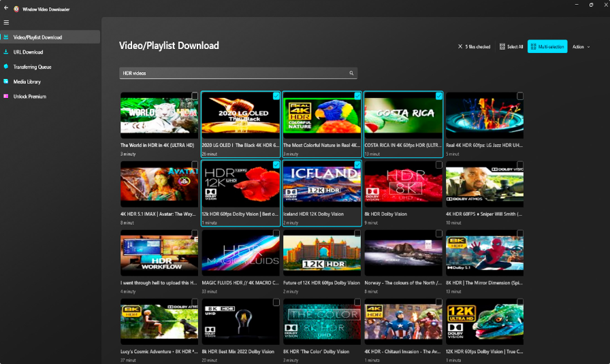
Task: Open the 8K HDR light bulb thumbnail
Action: coord(240,322)
